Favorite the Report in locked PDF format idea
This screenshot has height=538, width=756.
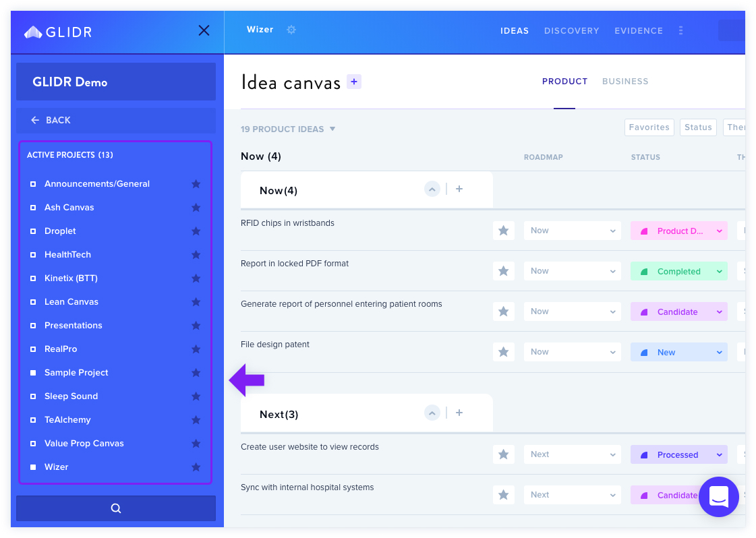[503, 271]
